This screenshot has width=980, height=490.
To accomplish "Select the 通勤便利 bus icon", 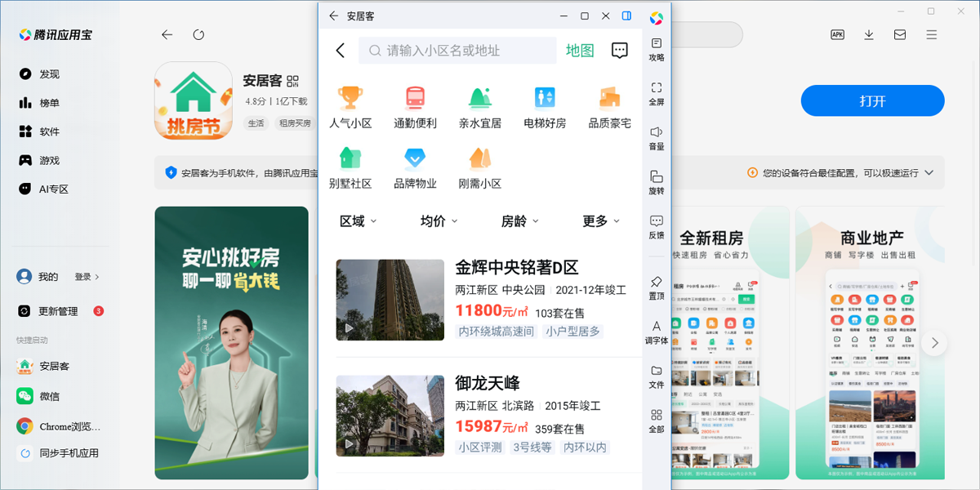I will tap(415, 98).
